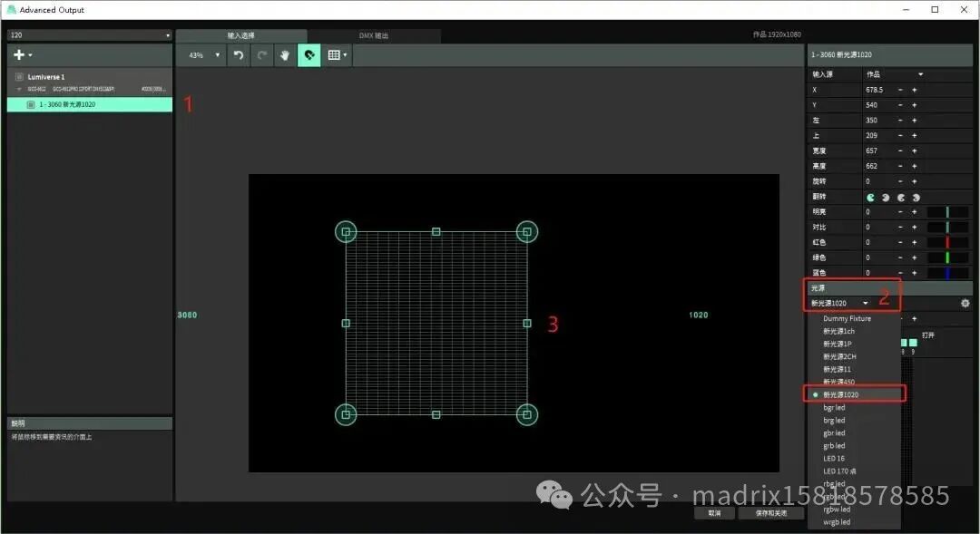Select the magnet snap tool
The image size is (980, 534).
[x=309, y=54]
